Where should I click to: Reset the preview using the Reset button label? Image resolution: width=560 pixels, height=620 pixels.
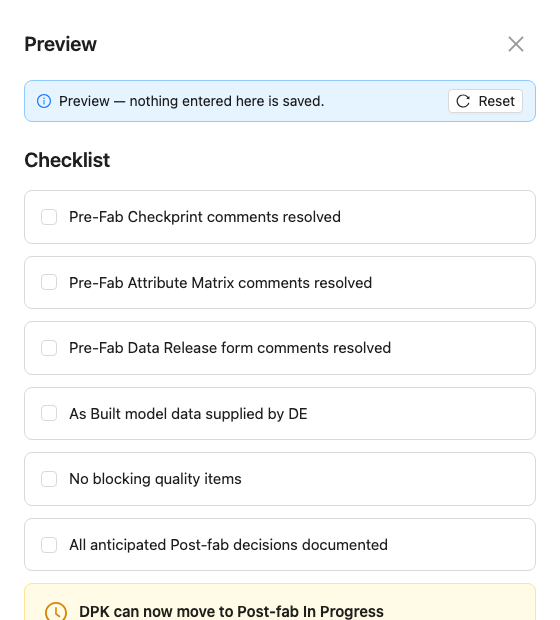[x=496, y=101]
